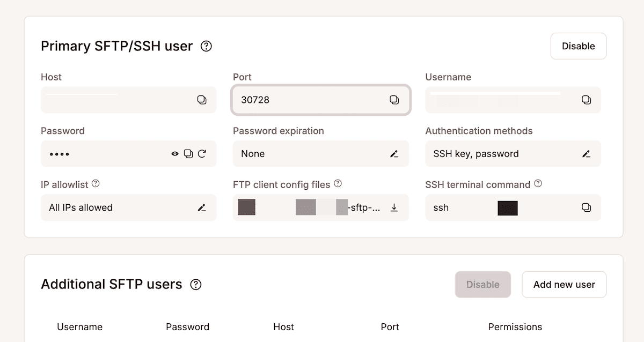The width and height of the screenshot is (644, 342).
Task: Regenerate the primary user's password
Action: [202, 154]
